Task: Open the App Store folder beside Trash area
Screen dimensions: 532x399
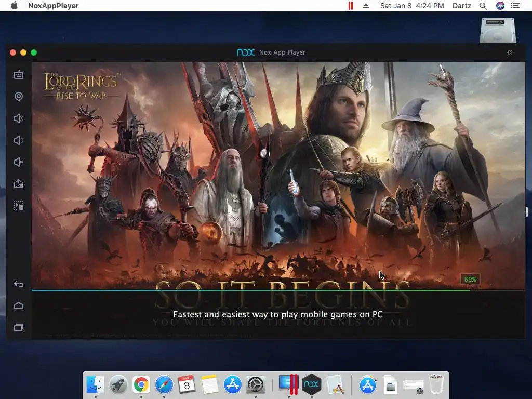Action: (367, 384)
